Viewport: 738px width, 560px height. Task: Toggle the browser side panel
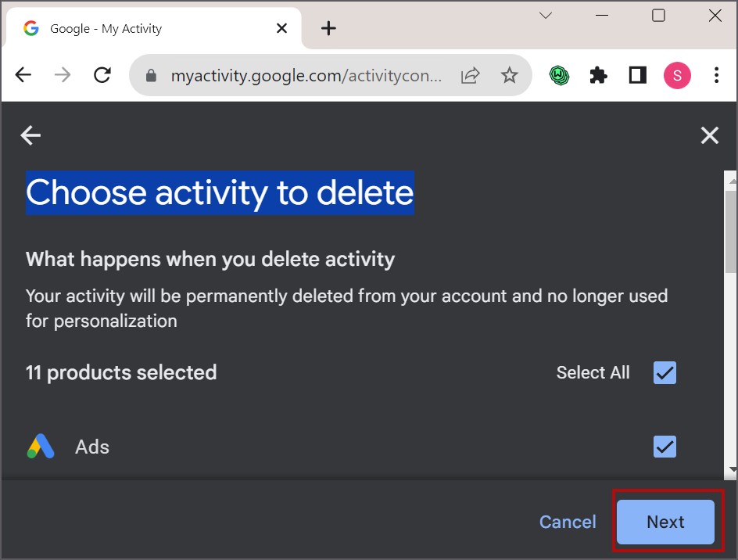tap(638, 75)
